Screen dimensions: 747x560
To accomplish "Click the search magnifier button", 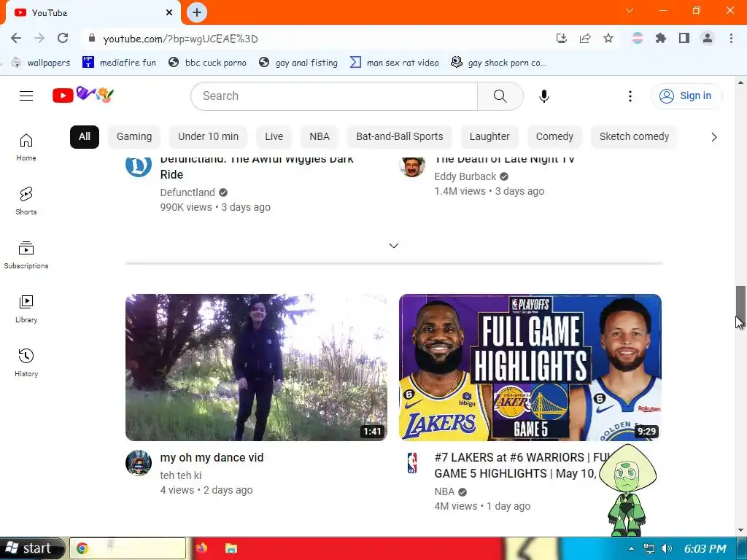I will 500,96.
